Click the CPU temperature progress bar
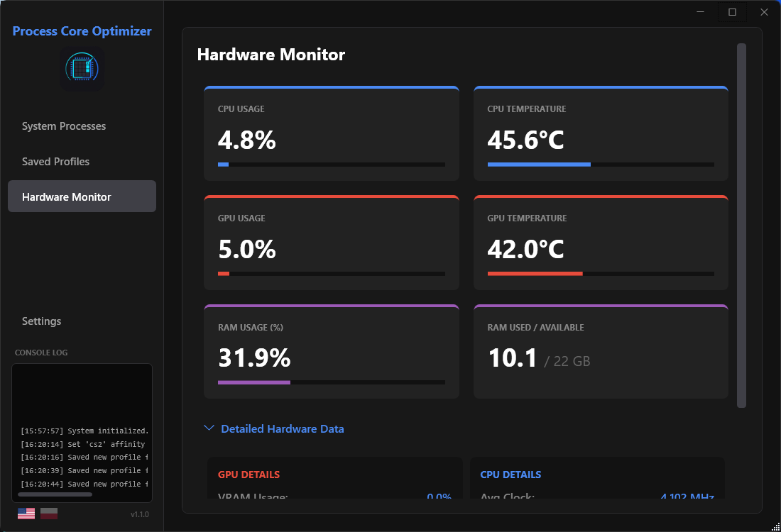The width and height of the screenshot is (781, 532). (x=601, y=165)
